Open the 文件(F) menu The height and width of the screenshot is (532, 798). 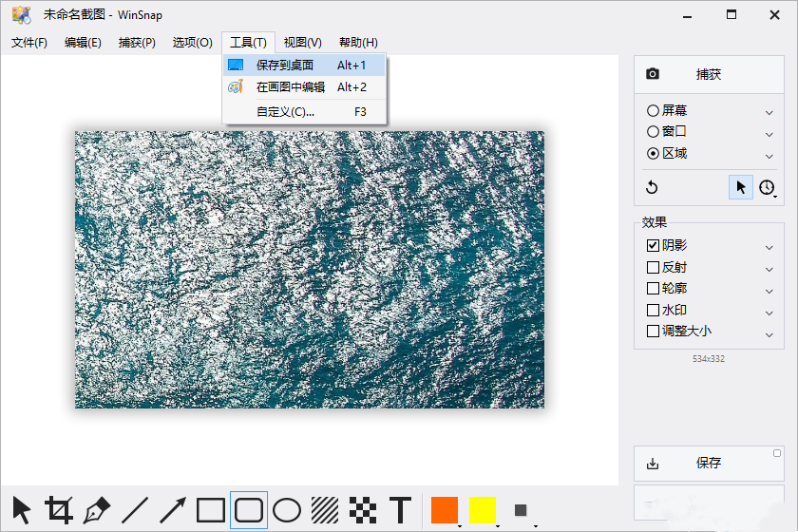[x=29, y=43]
